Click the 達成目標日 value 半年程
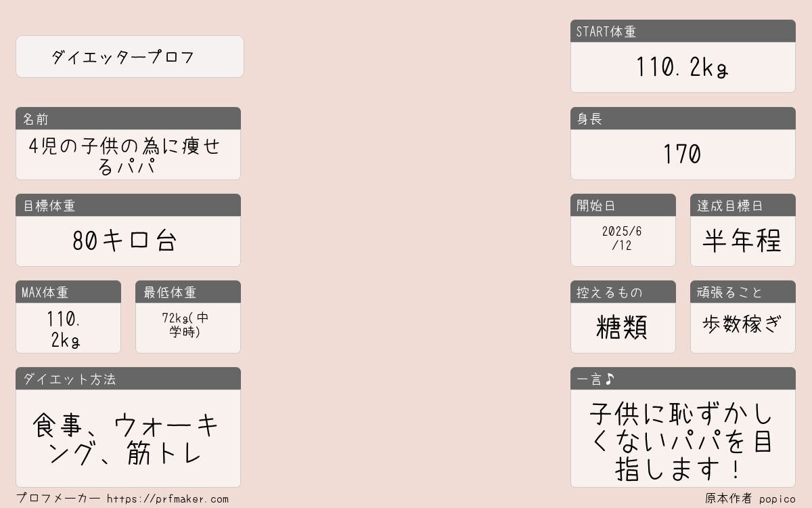The height and width of the screenshot is (508, 812). (x=743, y=241)
